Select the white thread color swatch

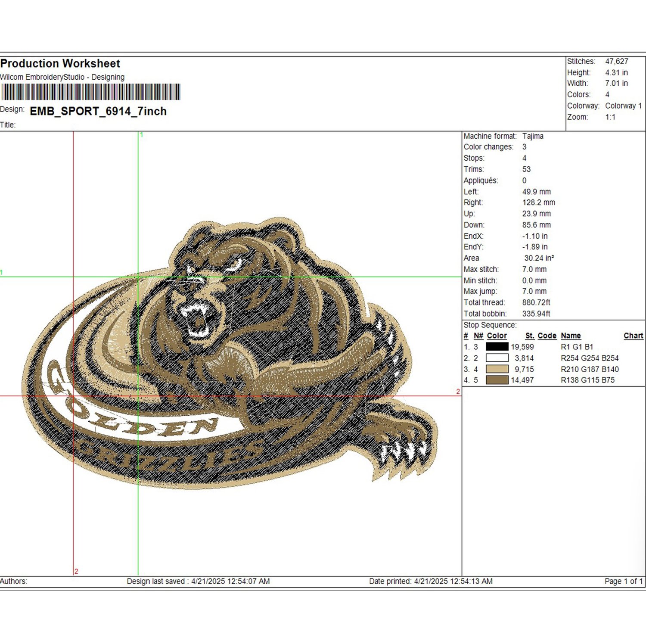click(x=497, y=358)
